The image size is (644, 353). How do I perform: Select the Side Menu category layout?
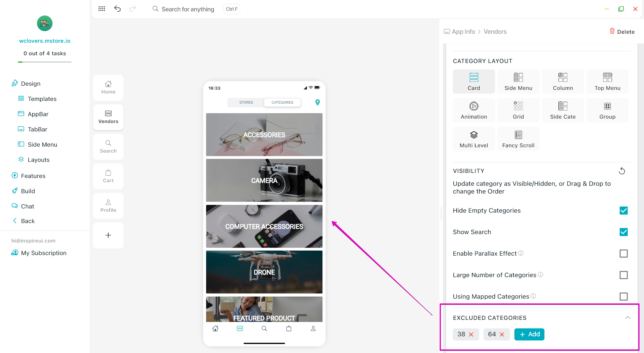(x=518, y=82)
